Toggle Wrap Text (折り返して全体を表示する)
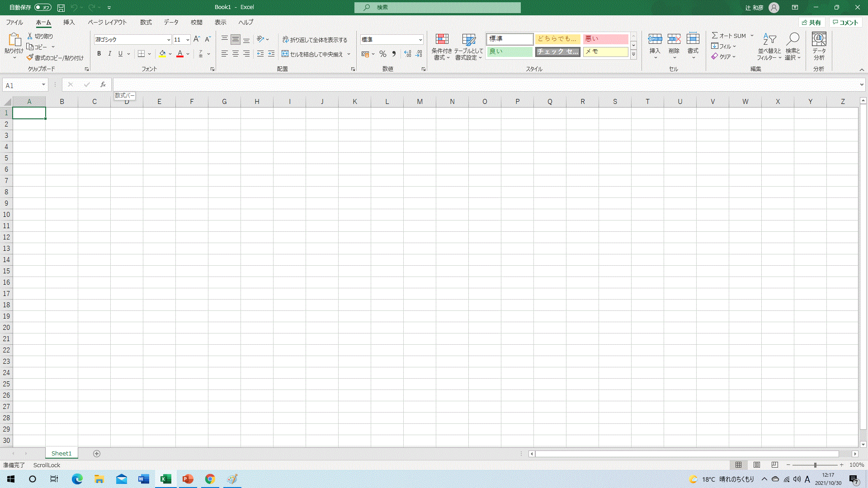Viewport: 868px width, 488px height. tap(315, 40)
